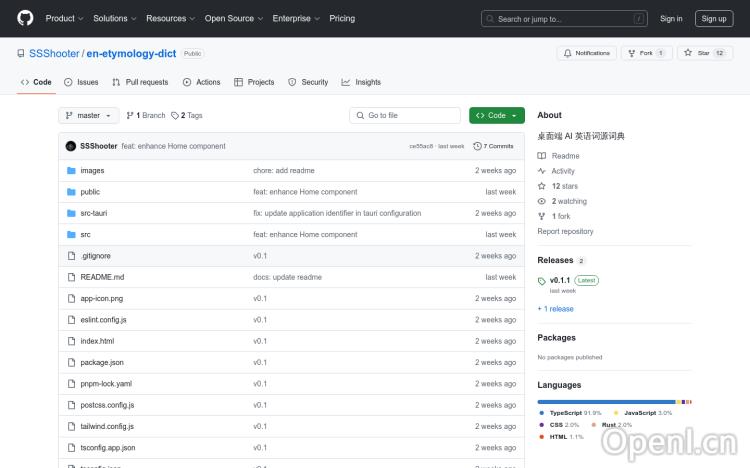Click the Go to file search field
750x468 pixels.
(410, 116)
